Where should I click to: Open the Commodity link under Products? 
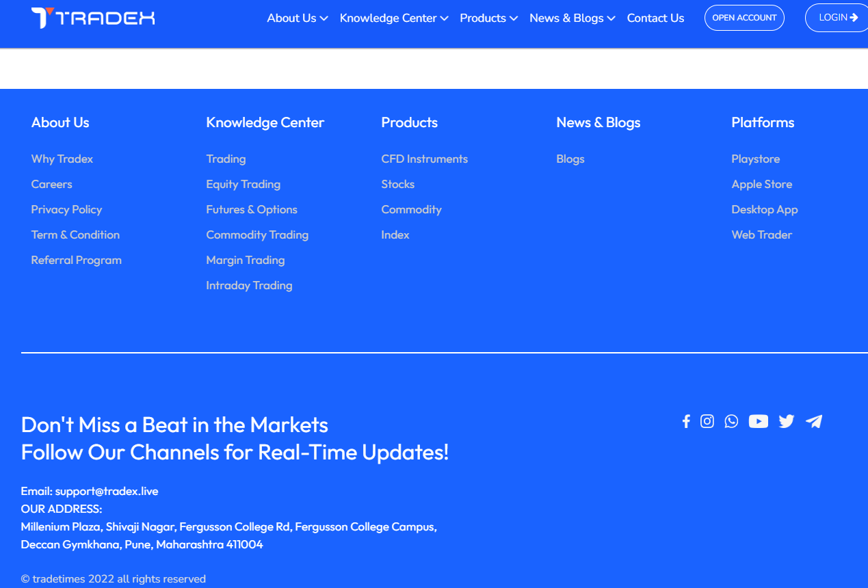pos(412,209)
